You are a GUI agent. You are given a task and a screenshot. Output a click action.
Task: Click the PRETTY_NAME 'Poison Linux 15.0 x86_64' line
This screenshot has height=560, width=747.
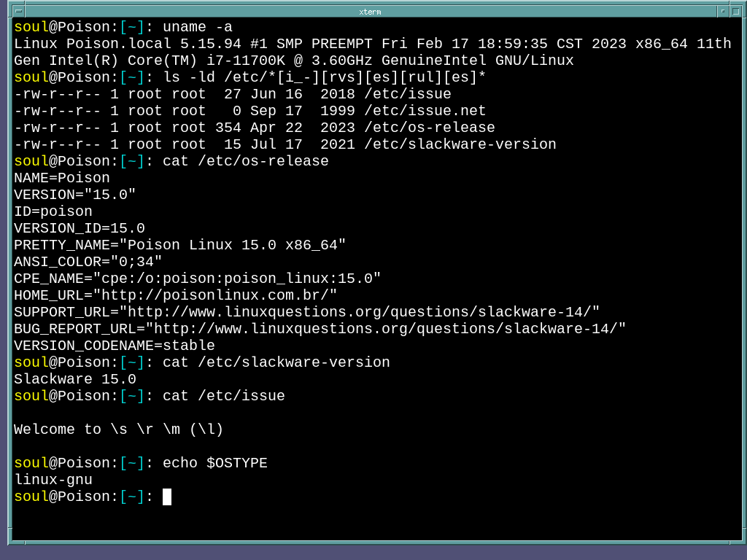179,245
